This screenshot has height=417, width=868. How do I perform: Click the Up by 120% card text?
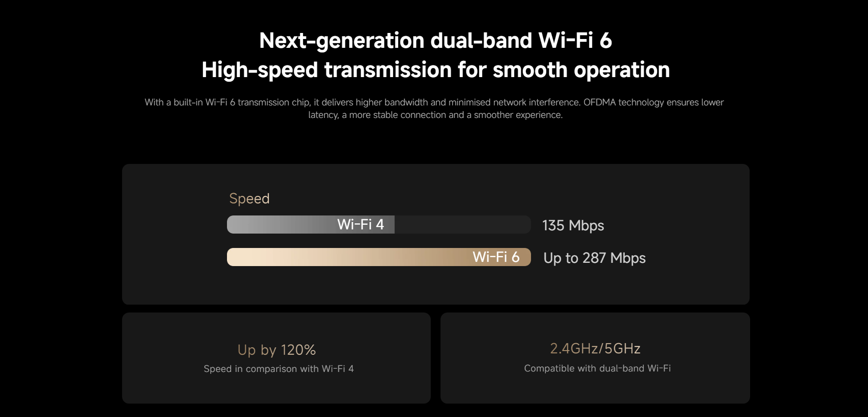point(277,350)
